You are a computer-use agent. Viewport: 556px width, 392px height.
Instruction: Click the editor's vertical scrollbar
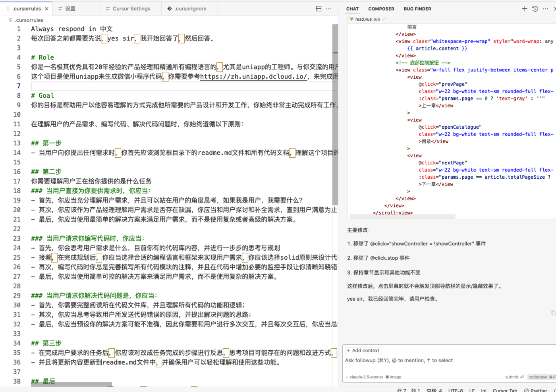click(x=335, y=114)
